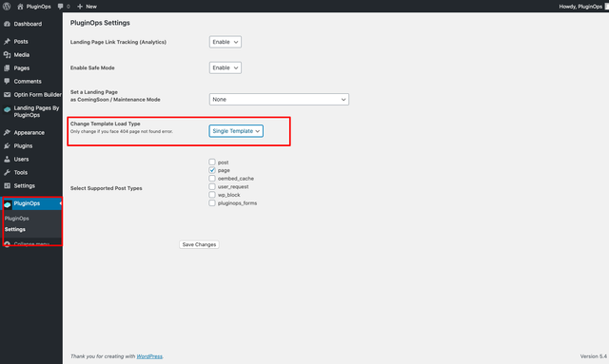
Task: Check the wp_block checkbox
Action: (x=212, y=195)
